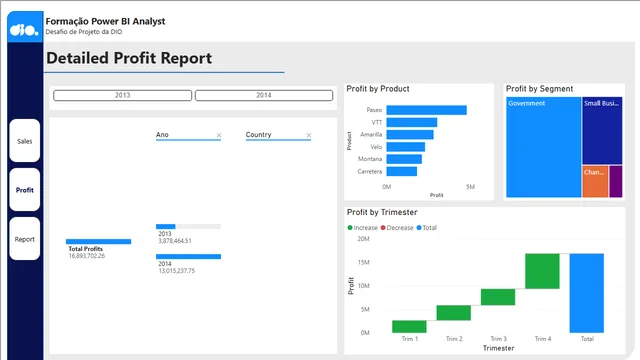640x360 pixels.
Task: Remove the Country level with its X
Action: tap(309, 135)
